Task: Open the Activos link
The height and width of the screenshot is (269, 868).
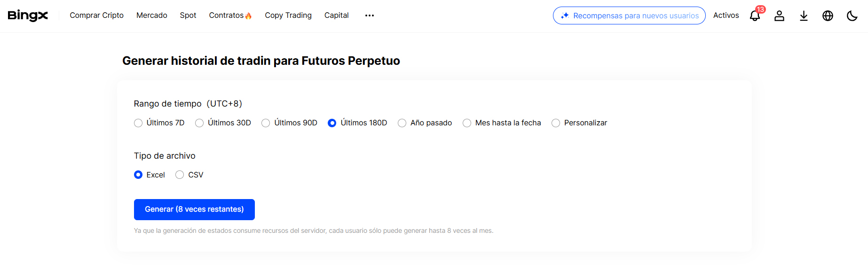Action: pos(726,15)
